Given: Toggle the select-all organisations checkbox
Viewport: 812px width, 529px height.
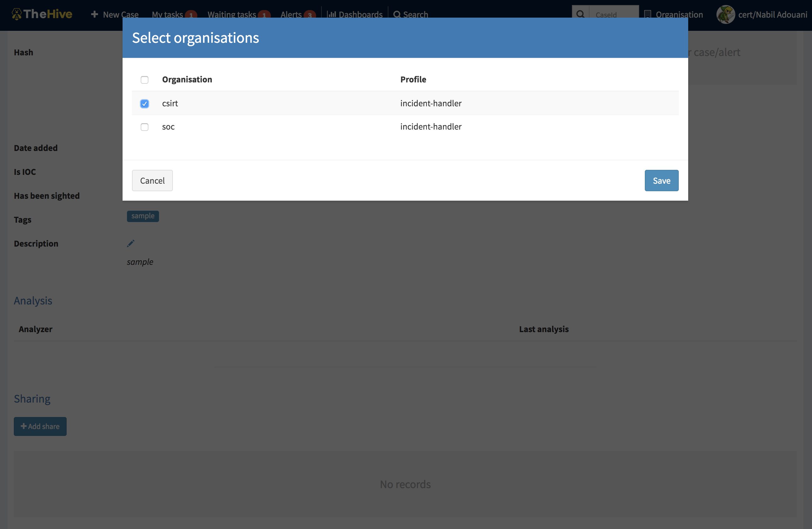Looking at the screenshot, I should tap(145, 80).
